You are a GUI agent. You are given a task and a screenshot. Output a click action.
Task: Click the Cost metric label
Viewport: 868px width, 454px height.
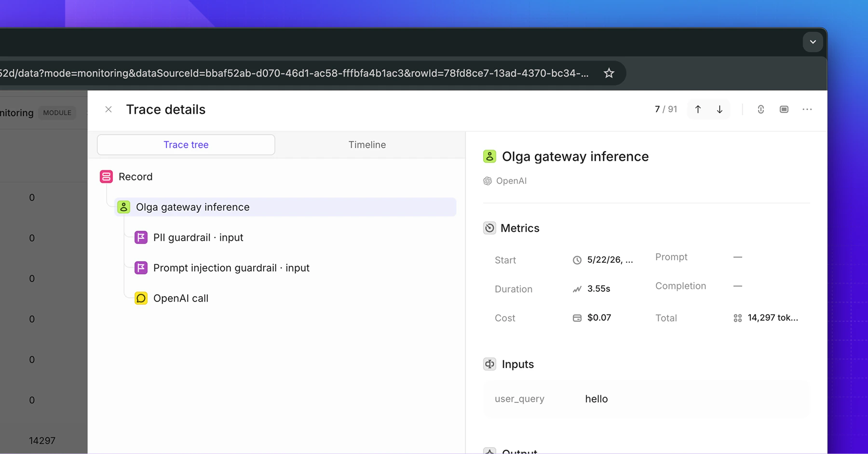click(505, 318)
